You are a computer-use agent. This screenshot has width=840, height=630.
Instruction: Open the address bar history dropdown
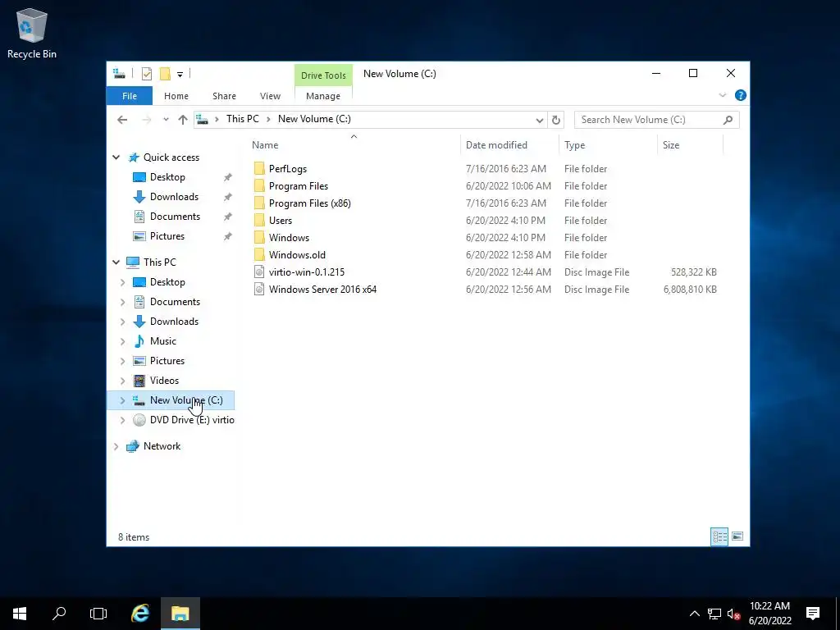click(x=540, y=120)
